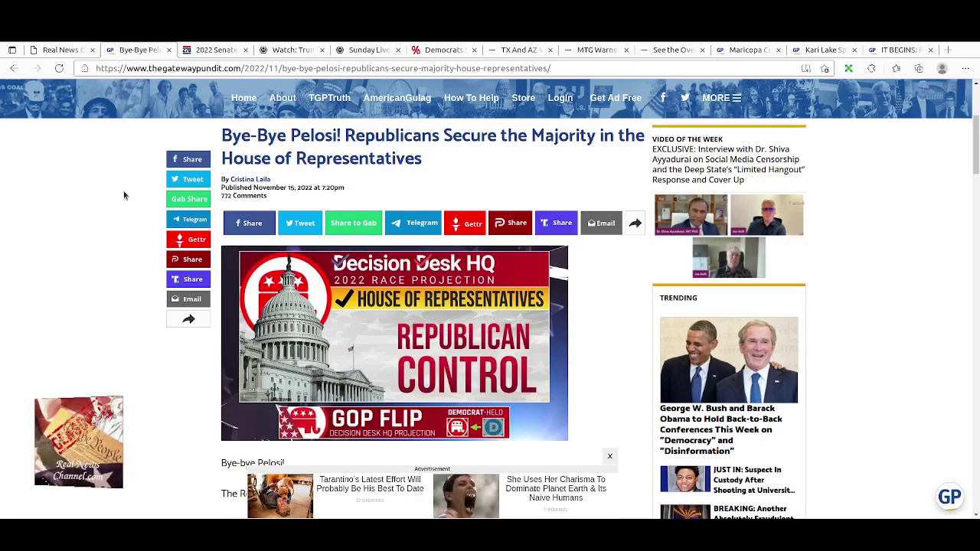The width and height of the screenshot is (980, 551).
Task: Go back using the browser back arrow
Action: click(14, 69)
